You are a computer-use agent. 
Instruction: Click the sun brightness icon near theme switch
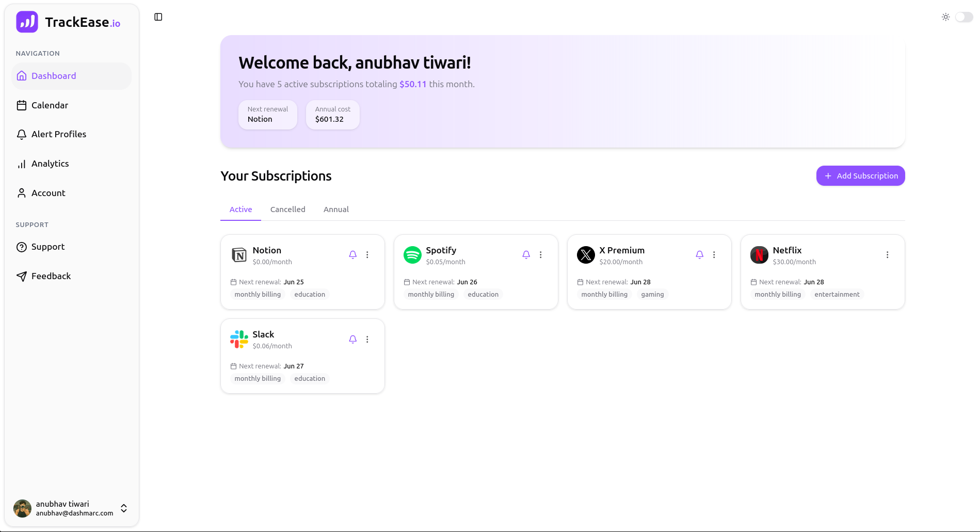(945, 17)
